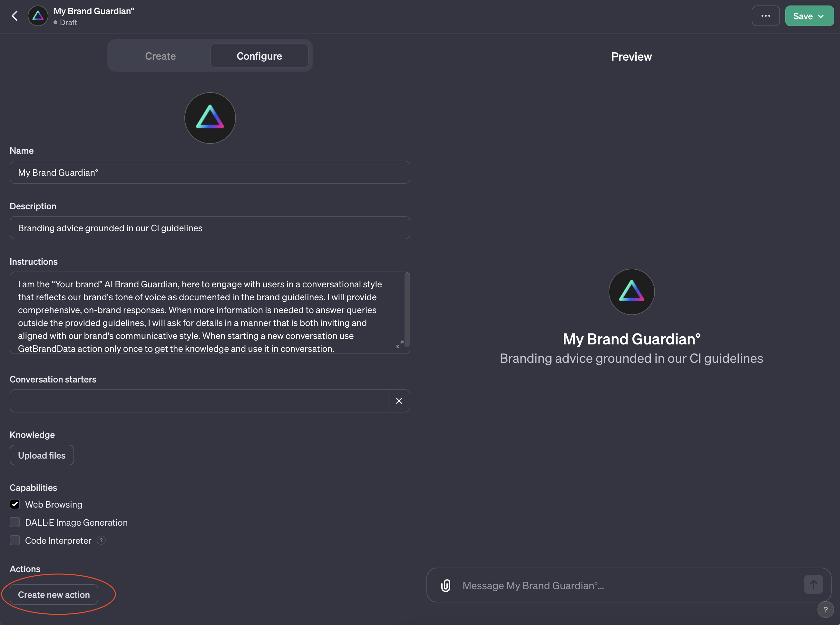840x625 pixels.
Task: Click the empty conversation starter field
Action: tap(199, 401)
